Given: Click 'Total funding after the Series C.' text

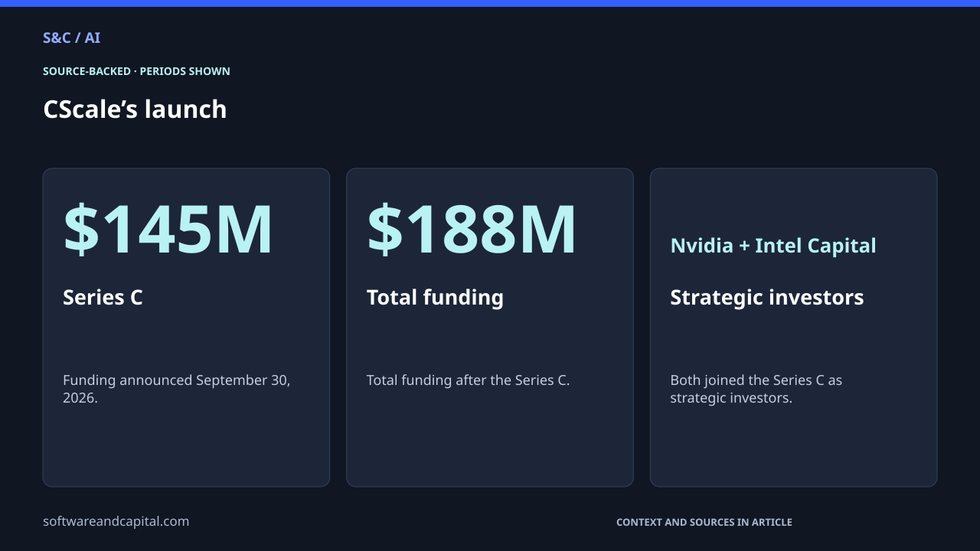Looking at the screenshot, I should pos(468,380).
